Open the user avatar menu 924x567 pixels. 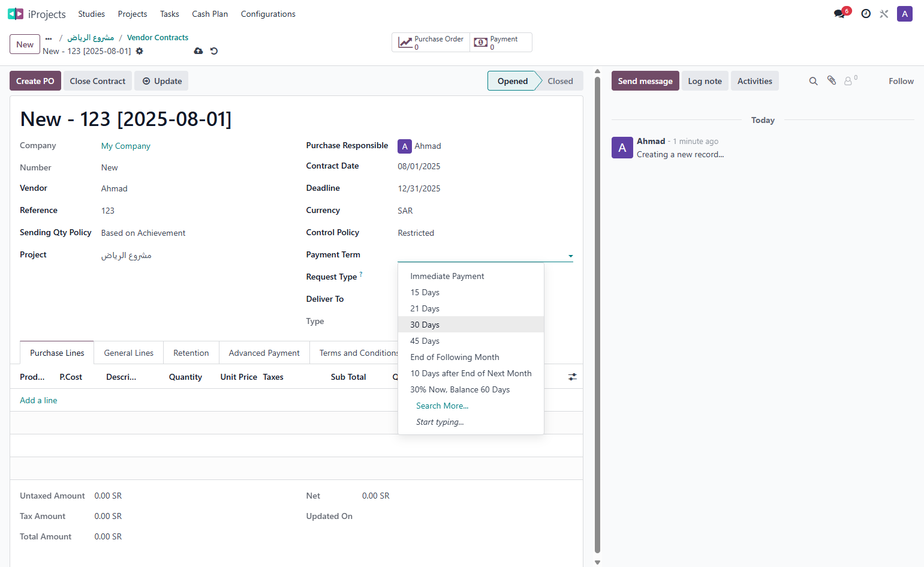click(x=905, y=14)
